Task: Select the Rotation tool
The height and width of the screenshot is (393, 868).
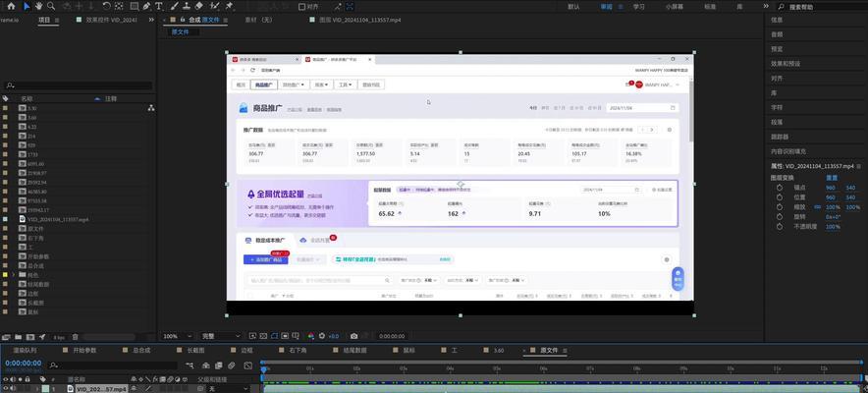Action: (107, 6)
